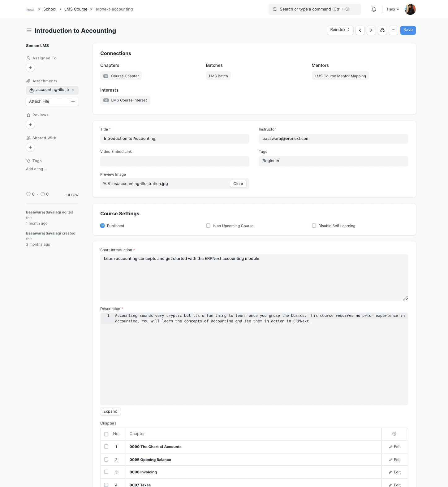Click the search magnifier icon
This screenshot has width=448, height=487.
click(275, 9)
